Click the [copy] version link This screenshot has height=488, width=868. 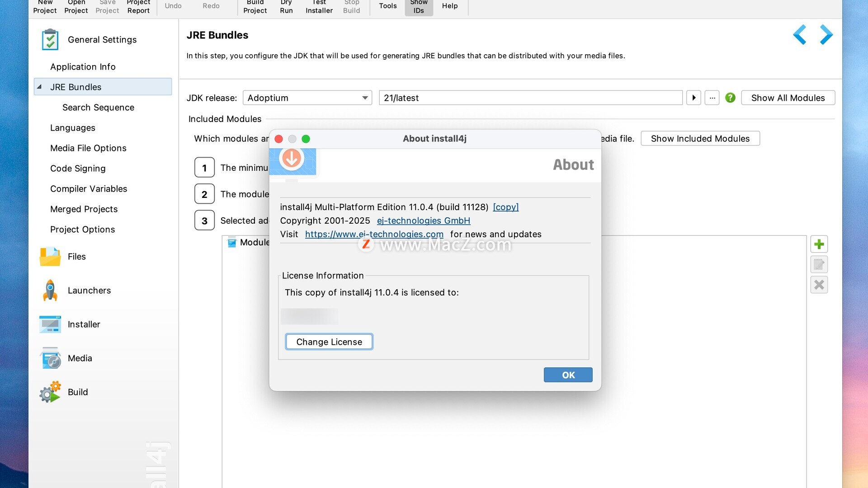click(505, 207)
